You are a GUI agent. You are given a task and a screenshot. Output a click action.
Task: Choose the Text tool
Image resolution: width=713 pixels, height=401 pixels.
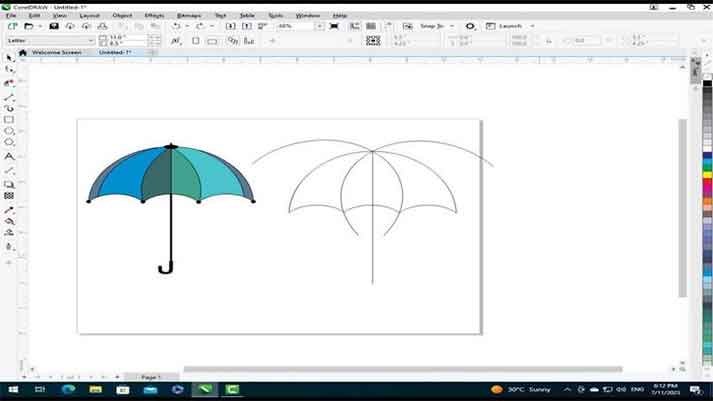pyautogui.click(x=9, y=157)
